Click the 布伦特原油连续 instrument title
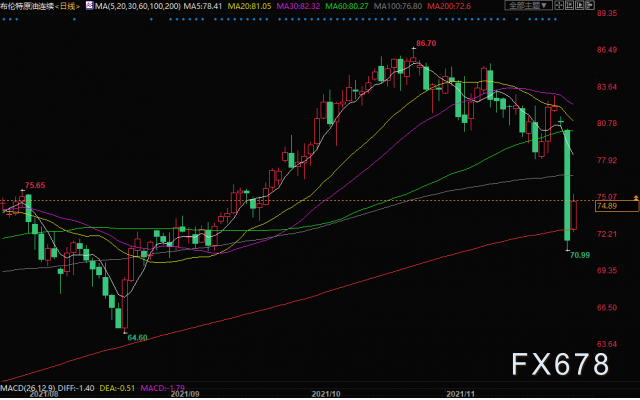This screenshot has height=400, width=640. pyautogui.click(x=27, y=6)
